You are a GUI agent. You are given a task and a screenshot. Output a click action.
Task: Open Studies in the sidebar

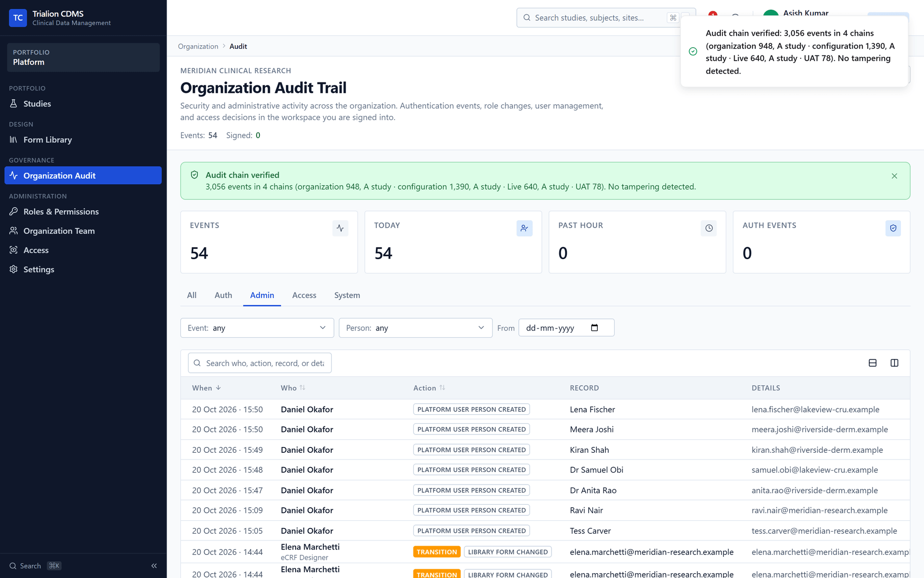coord(83,104)
